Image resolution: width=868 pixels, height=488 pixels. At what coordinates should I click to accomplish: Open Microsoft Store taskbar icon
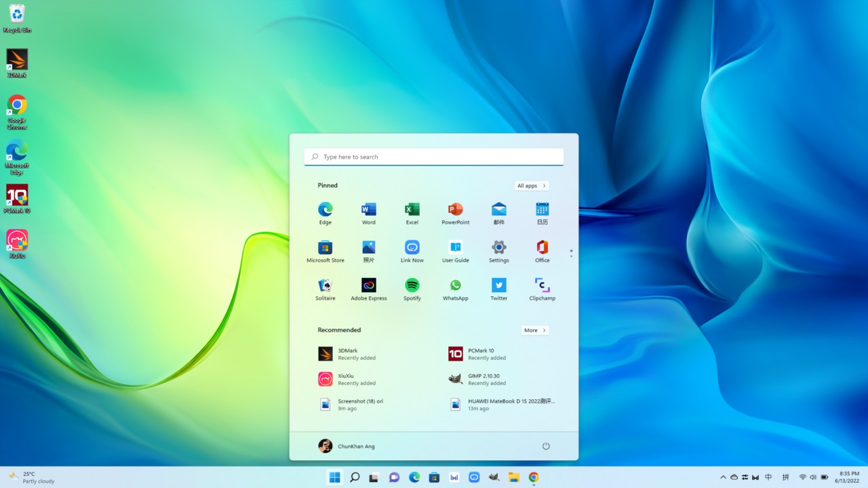(x=434, y=477)
